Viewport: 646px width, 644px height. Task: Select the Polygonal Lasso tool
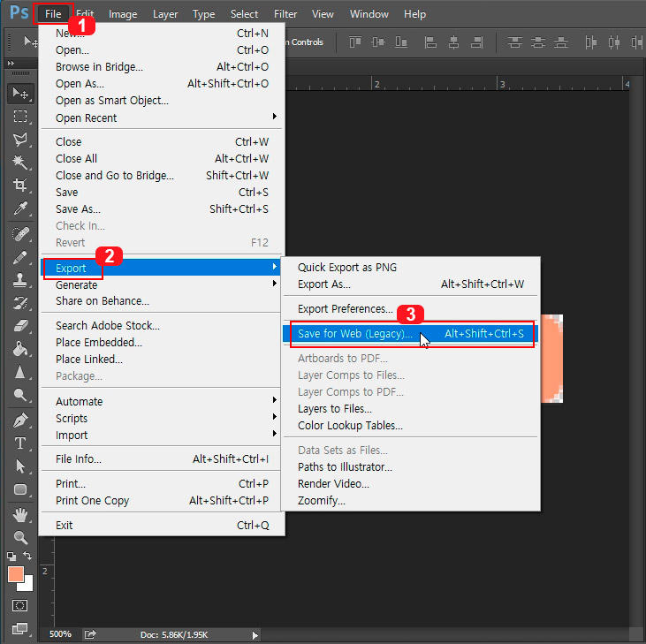(20, 140)
